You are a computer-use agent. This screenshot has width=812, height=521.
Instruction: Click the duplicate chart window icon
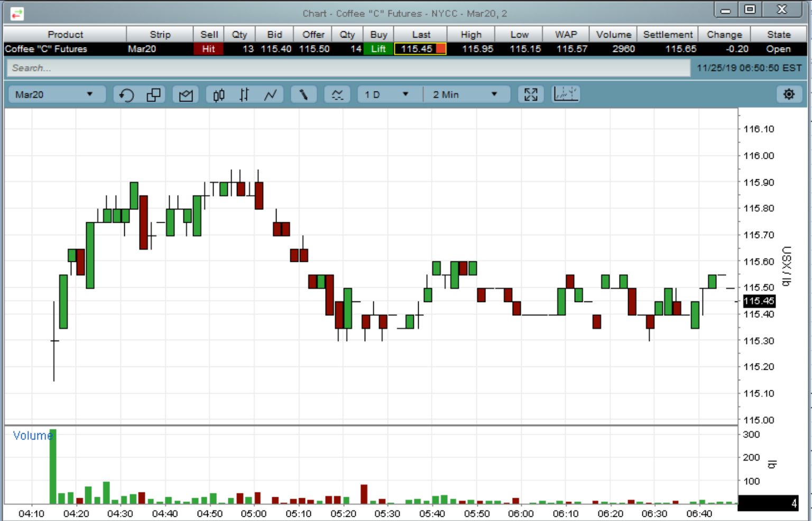tap(153, 95)
